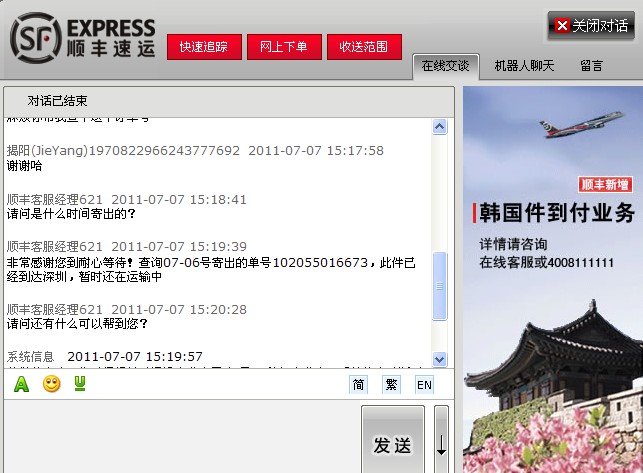
Task: Open the 收送范围 button
Action: 364,47
